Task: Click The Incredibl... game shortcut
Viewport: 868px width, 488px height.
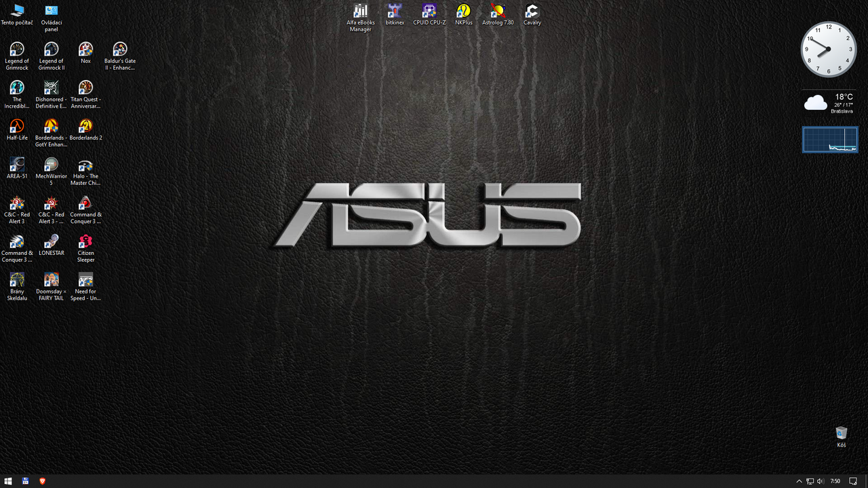Action: click(17, 95)
